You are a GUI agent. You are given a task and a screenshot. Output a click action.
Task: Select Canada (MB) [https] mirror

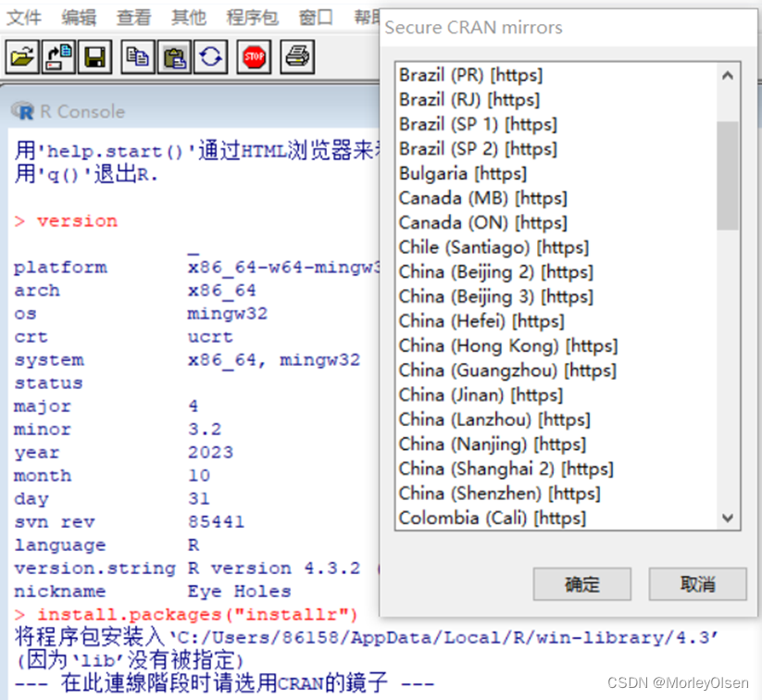tap(556, 198)
